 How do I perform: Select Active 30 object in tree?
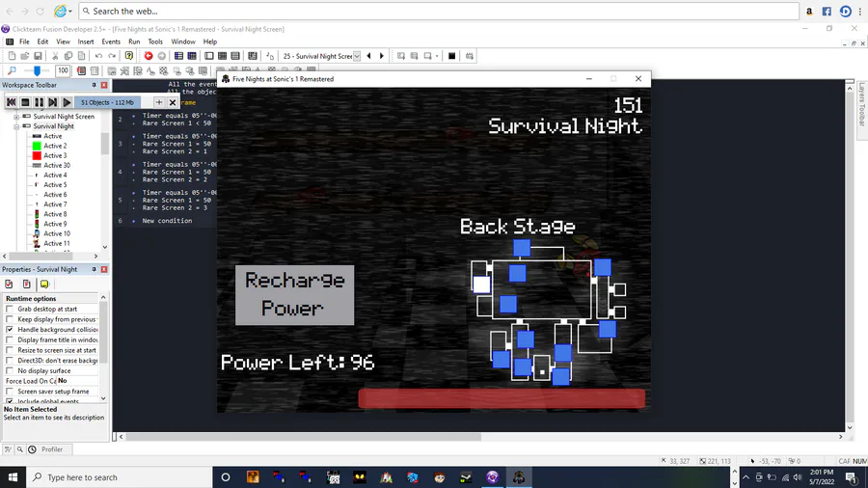point(57,166)
